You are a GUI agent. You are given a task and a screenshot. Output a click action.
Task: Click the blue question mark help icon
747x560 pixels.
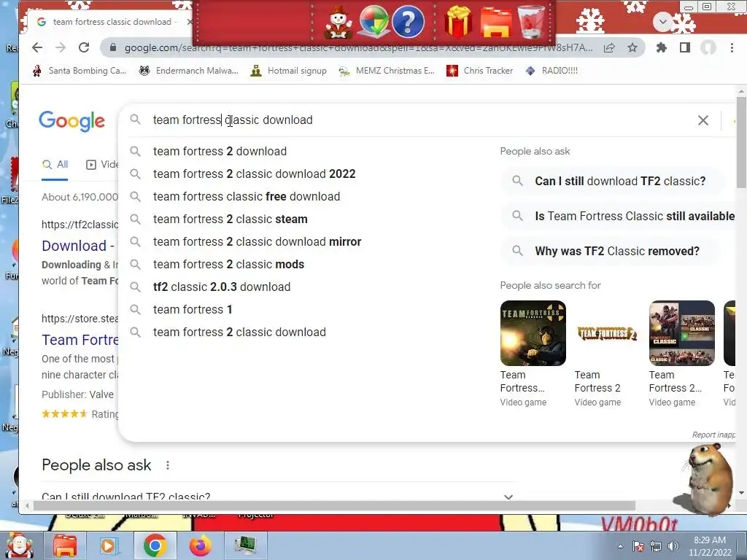(408, 21)
